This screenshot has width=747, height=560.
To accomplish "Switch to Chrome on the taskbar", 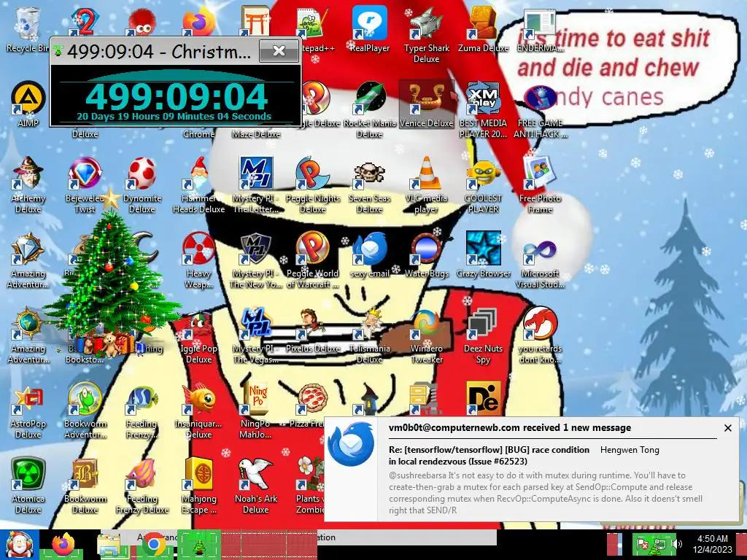I will pos(154,545).
